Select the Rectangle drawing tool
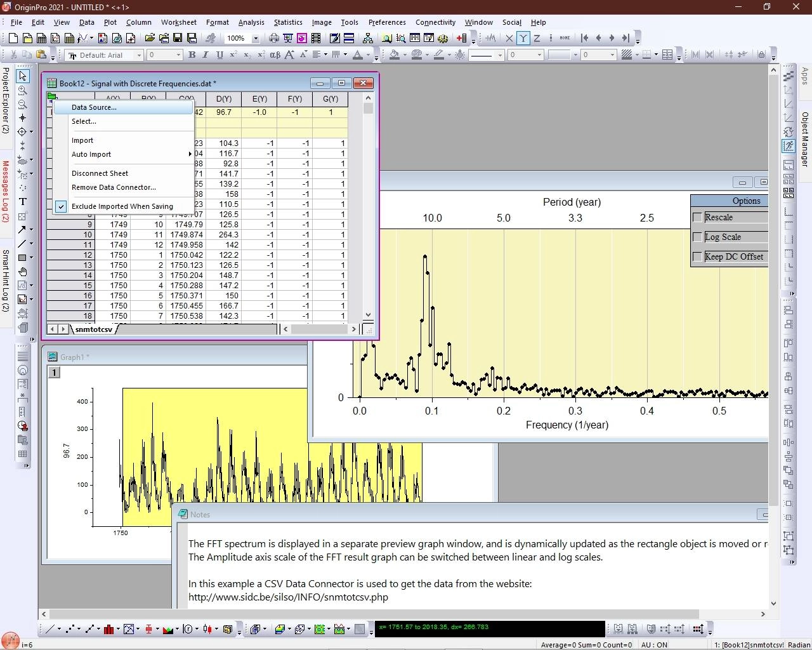812x650 pixels. coord(22,258)
